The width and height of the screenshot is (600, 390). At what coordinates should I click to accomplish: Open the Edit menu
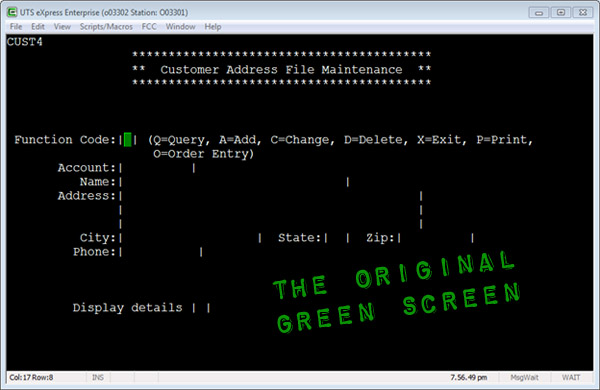(x=38, y=26)
